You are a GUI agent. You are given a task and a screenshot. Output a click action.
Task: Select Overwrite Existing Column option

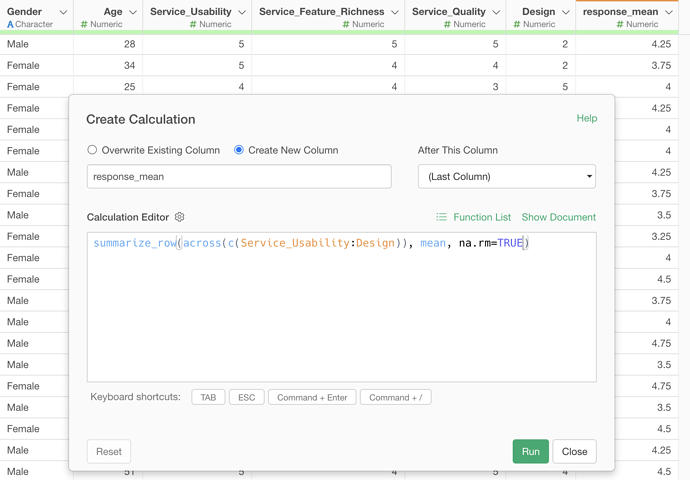(x=92, y=150)
